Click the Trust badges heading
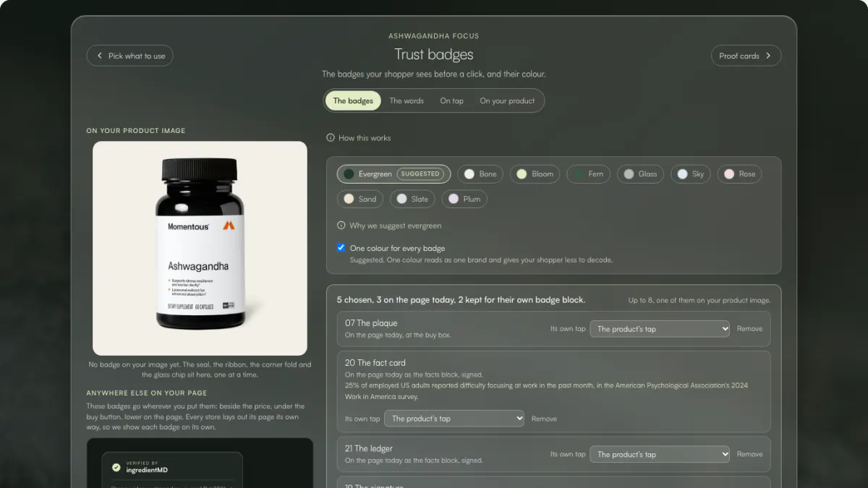868x488 pixels. coord(434,54)
